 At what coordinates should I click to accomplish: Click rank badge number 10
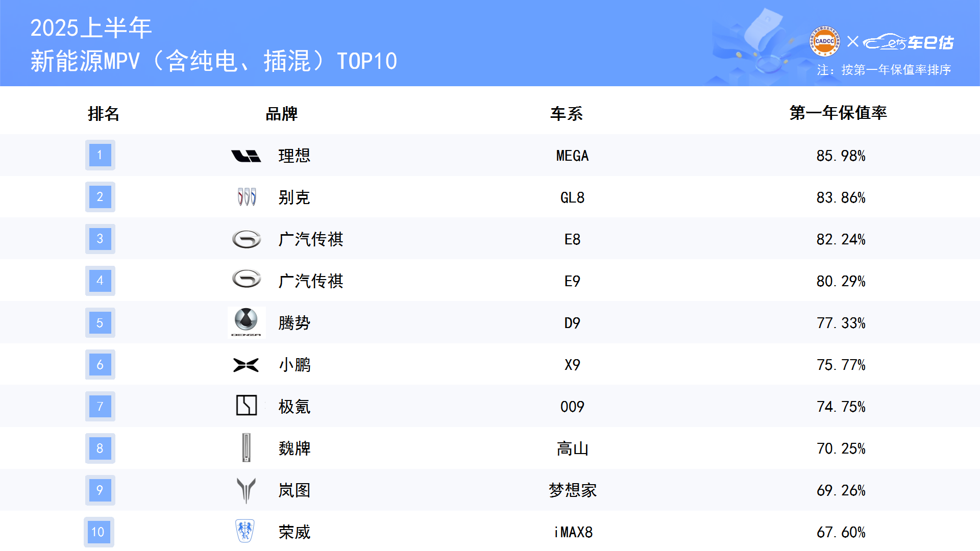pos(99,532)
